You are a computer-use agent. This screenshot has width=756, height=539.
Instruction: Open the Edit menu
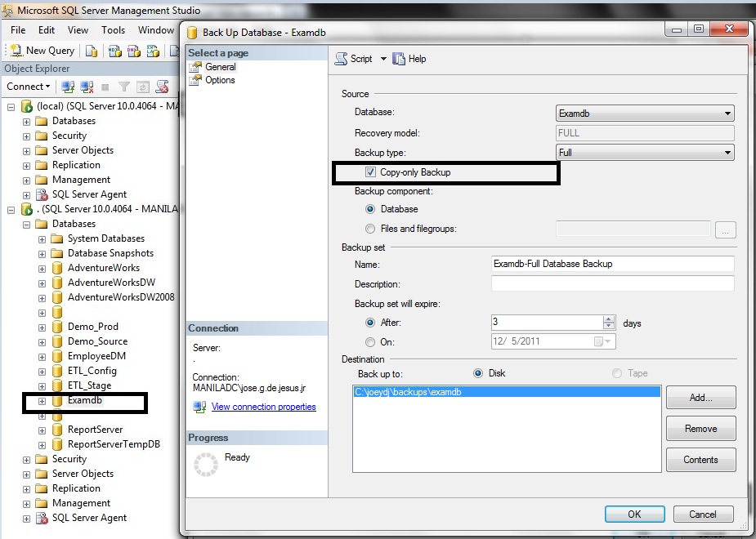(x=47, y=30)
